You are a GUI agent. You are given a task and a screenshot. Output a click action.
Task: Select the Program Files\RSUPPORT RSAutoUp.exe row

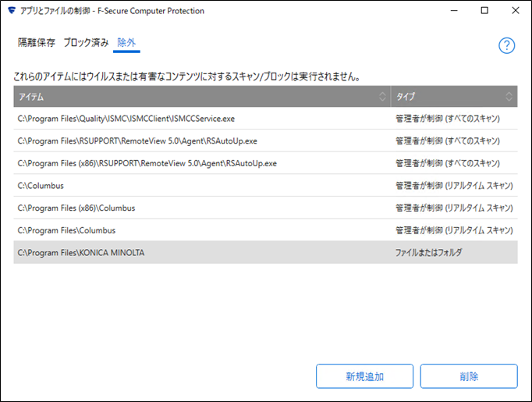(266, 141)
